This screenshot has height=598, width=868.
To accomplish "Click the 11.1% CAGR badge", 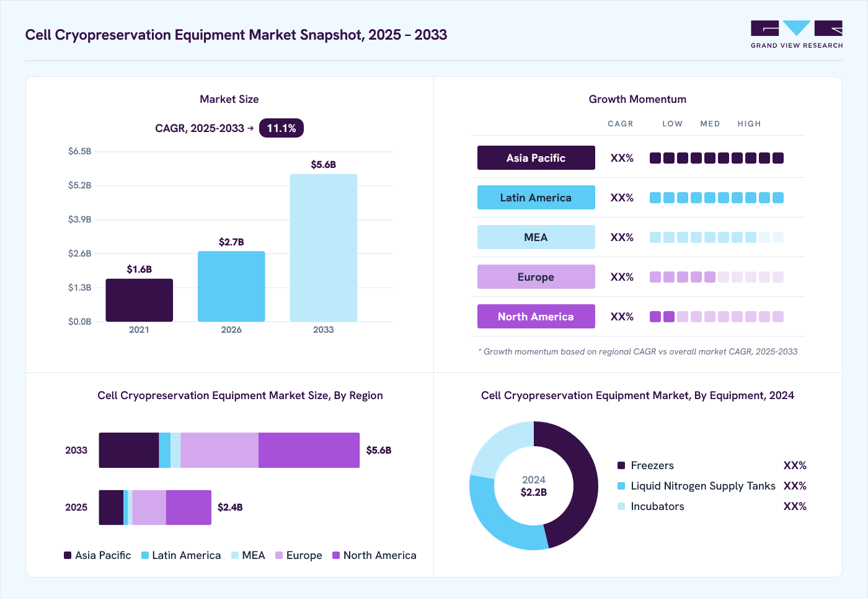I will (x=281, y=128).
